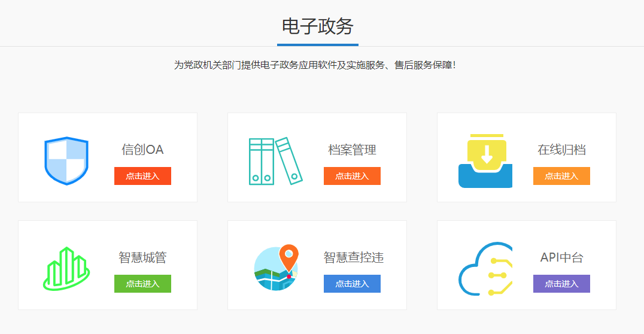The height and width of the screenshot is (334, 644).
Task: Click the blue shield icon for 信创OA
Action: 66,160
